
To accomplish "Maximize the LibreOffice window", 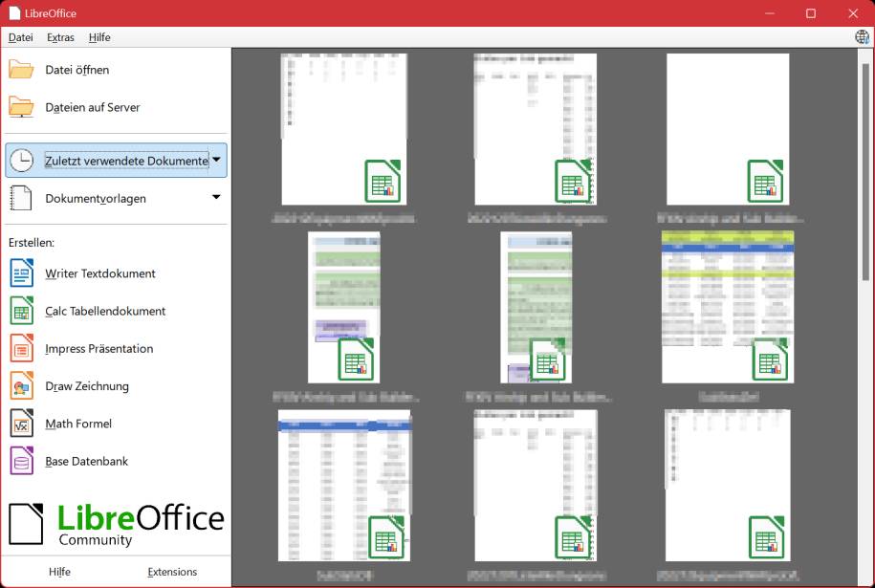I will click(x=811, y=13).
